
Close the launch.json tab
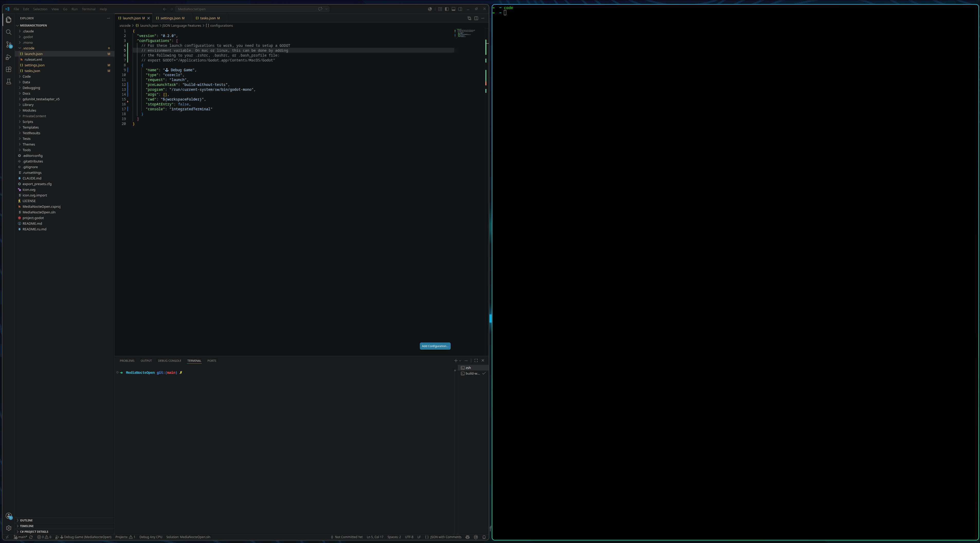pyautogui.click(x=148, y=18)
